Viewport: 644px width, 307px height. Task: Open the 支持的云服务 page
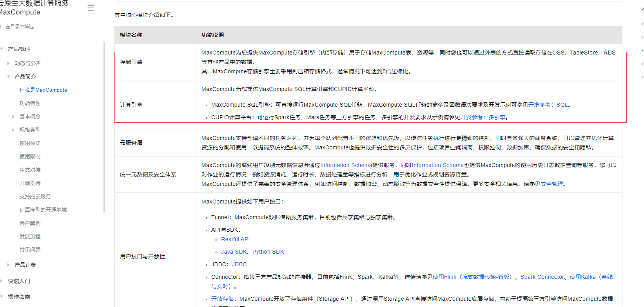[35, 196]
